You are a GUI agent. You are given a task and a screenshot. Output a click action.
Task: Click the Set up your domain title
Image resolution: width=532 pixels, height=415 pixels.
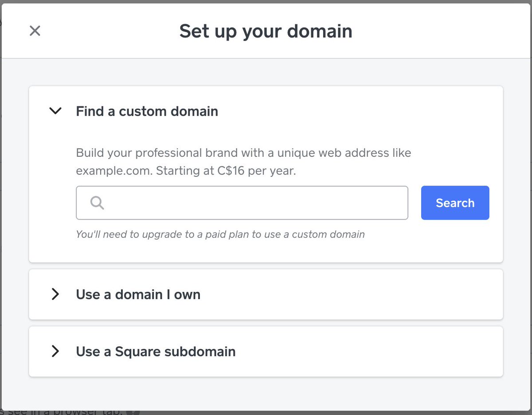pos(266,31)
